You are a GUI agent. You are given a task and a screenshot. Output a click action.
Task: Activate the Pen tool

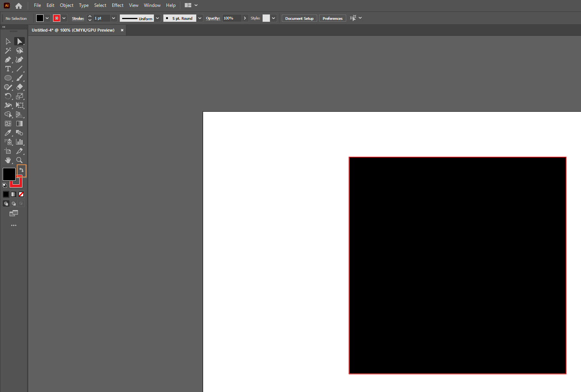pyautogui.click(x=8, y=59)
